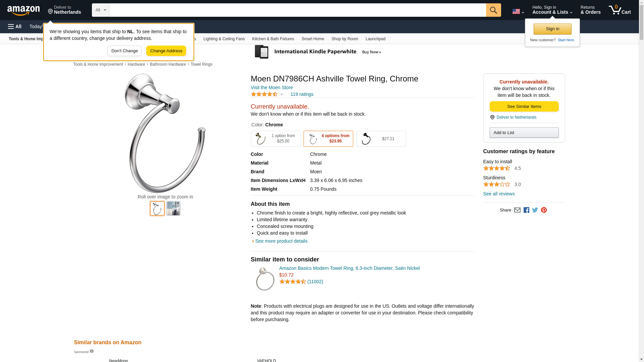Select the $27.21 color option

(381, 139)
